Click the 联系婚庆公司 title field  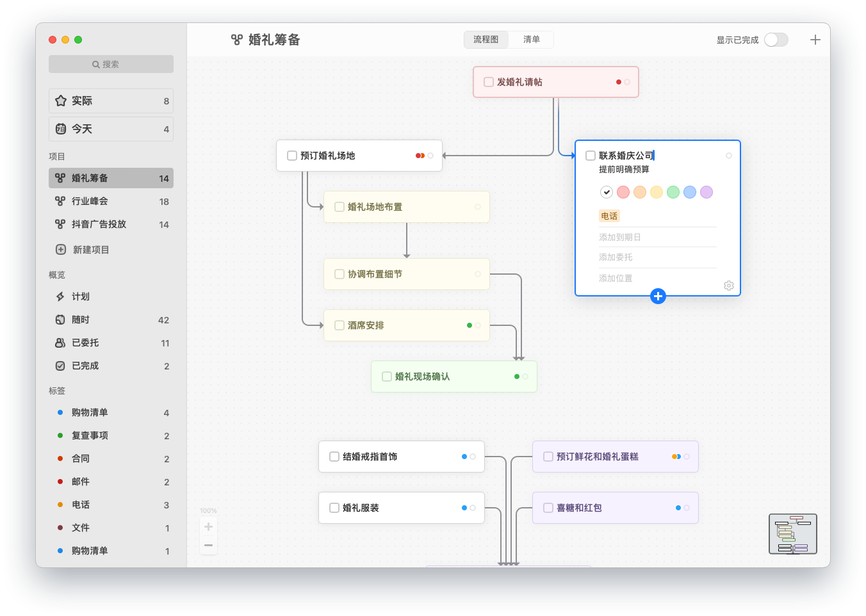coord(626,156)
